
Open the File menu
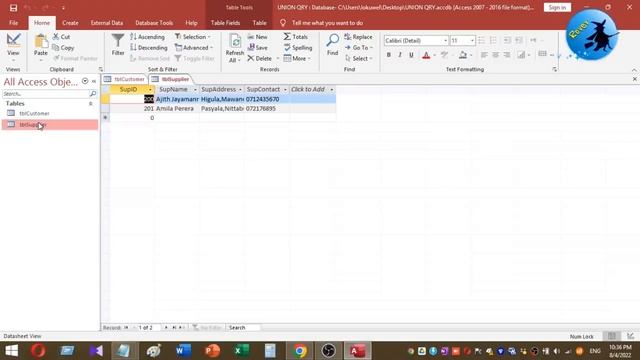coord(13,23)
